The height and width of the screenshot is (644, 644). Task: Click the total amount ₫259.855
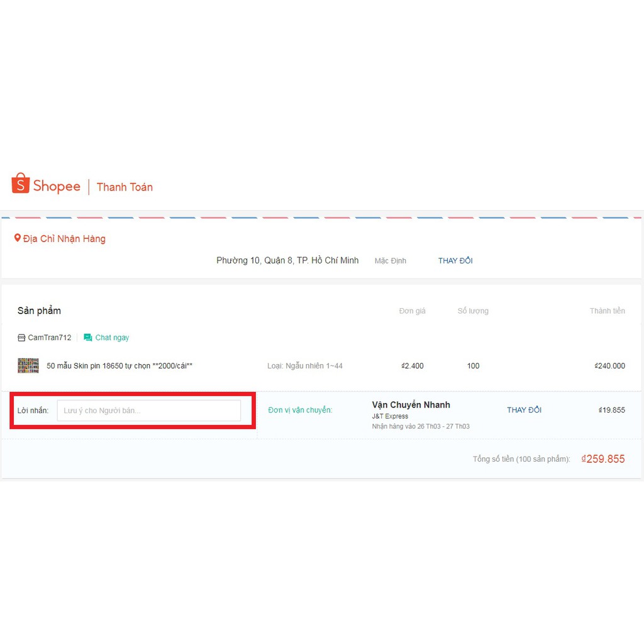(x=603, y=459)
